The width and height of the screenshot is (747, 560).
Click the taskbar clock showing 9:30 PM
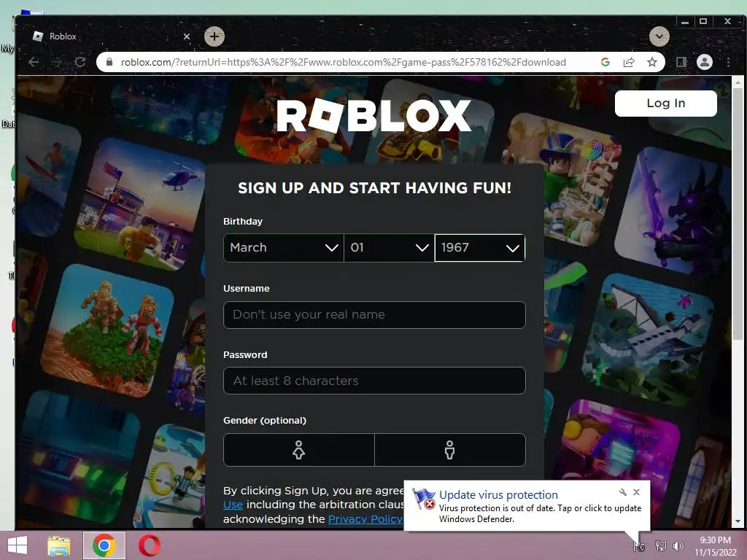click(x=716, y=546)
